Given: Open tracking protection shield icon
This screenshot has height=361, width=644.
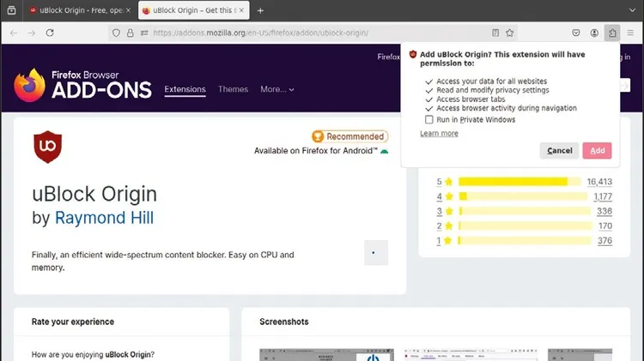Looking at the screenshot, I should (x=116, y=33).
